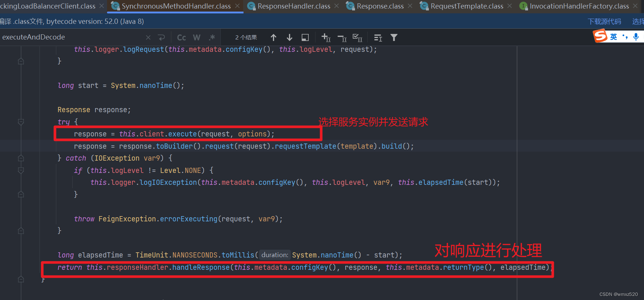Open the search filter options
This screenshot has width=644, height=300.
pos(394,38)
